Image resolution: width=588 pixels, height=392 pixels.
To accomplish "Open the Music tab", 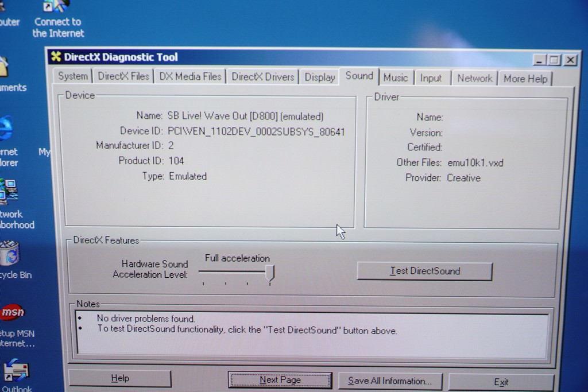I will [x=395, y=78].
